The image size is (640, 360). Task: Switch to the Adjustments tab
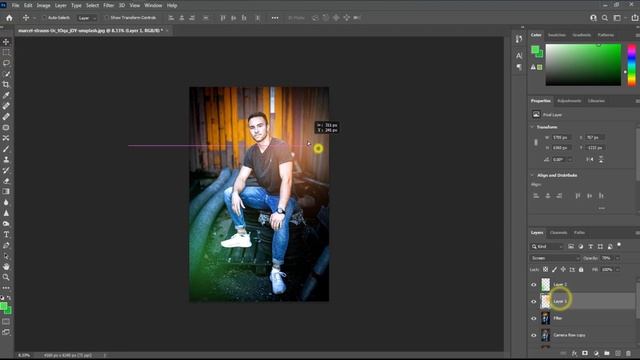pos(569,101)
